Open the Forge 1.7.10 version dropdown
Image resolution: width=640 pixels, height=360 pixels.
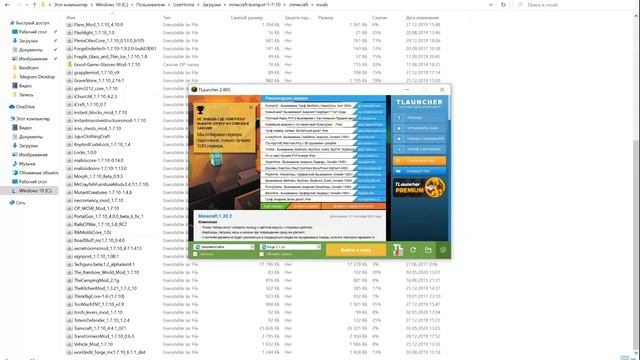pyautogui.click(x=290, y=247)
